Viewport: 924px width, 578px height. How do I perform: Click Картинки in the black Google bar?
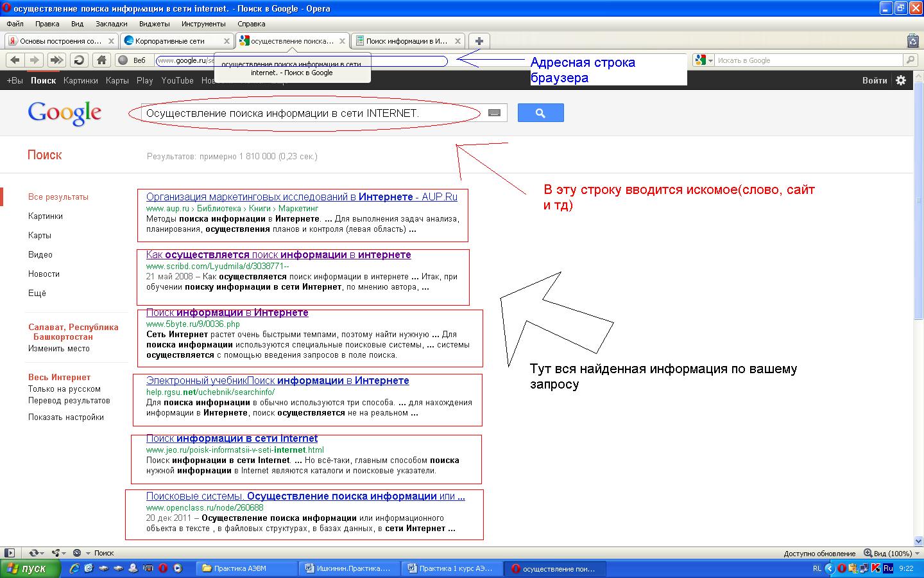point(81,80)
